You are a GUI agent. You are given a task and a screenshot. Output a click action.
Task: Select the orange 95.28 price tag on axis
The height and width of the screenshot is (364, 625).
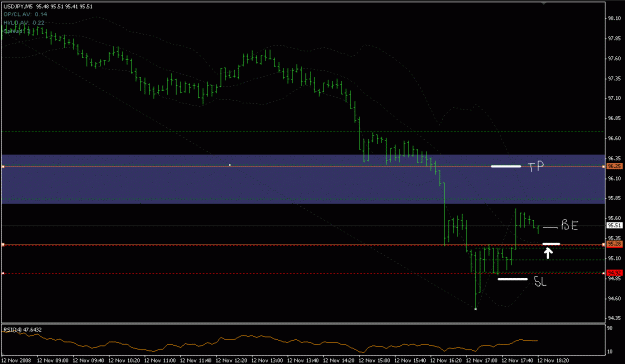click(614, 245)
